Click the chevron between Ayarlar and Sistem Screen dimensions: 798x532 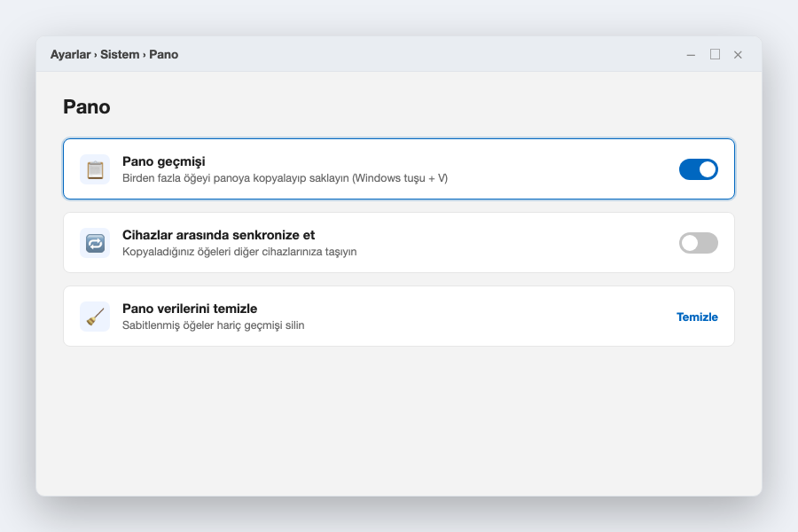pos(95,55)
